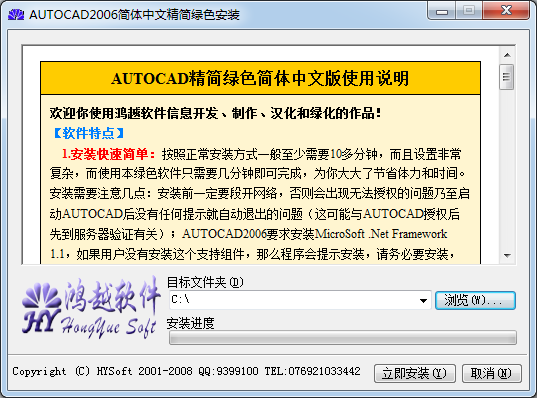
Task: Click the readme scroll-down arrow
Action: [507, 256]
